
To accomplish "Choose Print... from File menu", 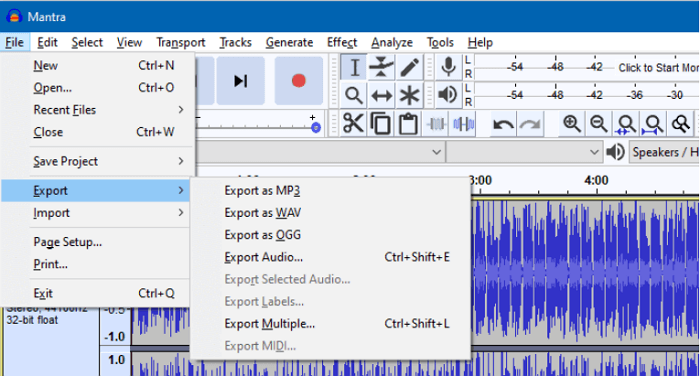I will pos(96,264).
